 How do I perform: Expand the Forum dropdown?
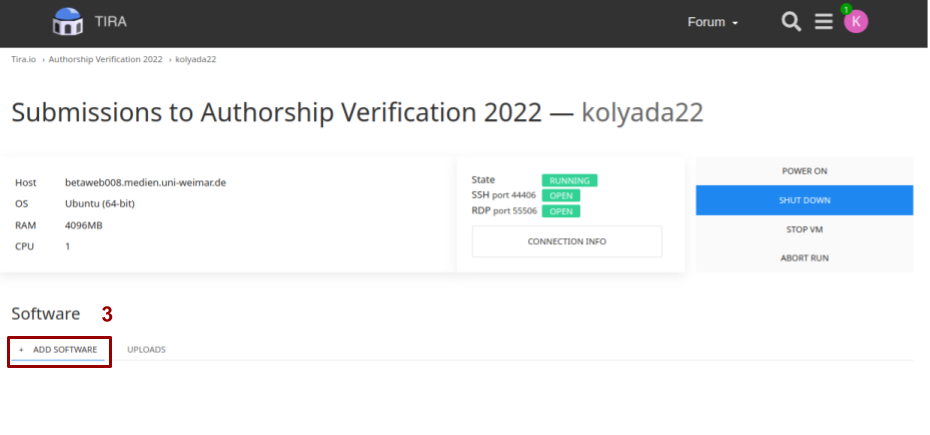tap(712, 22)
